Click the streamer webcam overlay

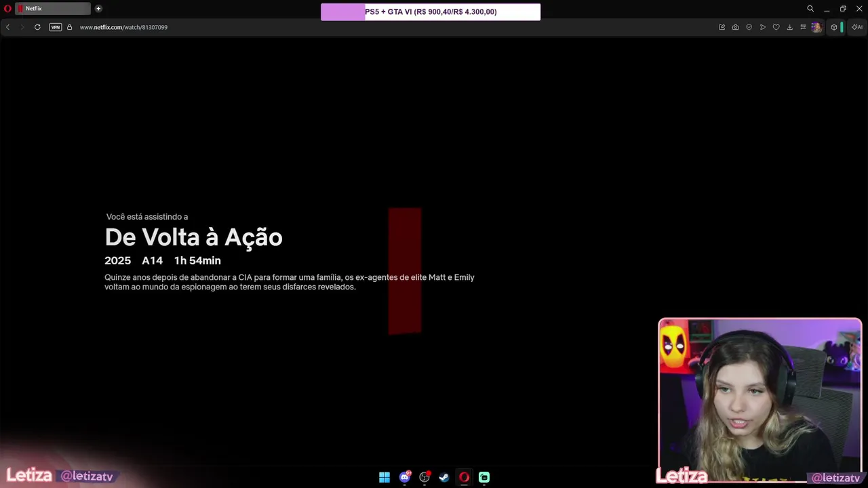(759, 400)
